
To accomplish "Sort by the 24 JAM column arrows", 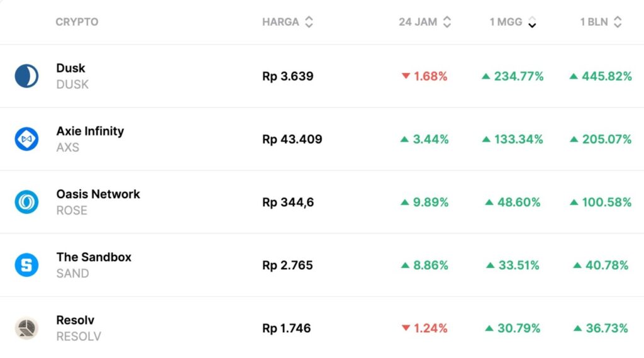I will point(447,22).
